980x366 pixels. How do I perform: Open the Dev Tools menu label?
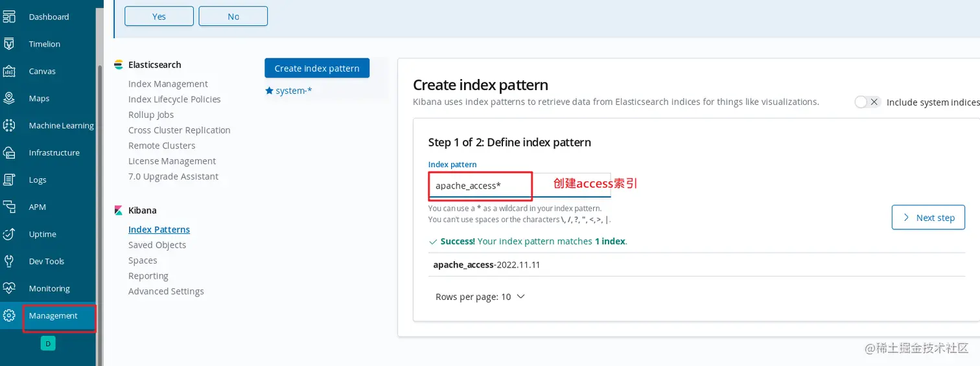(x=47, y=261)
